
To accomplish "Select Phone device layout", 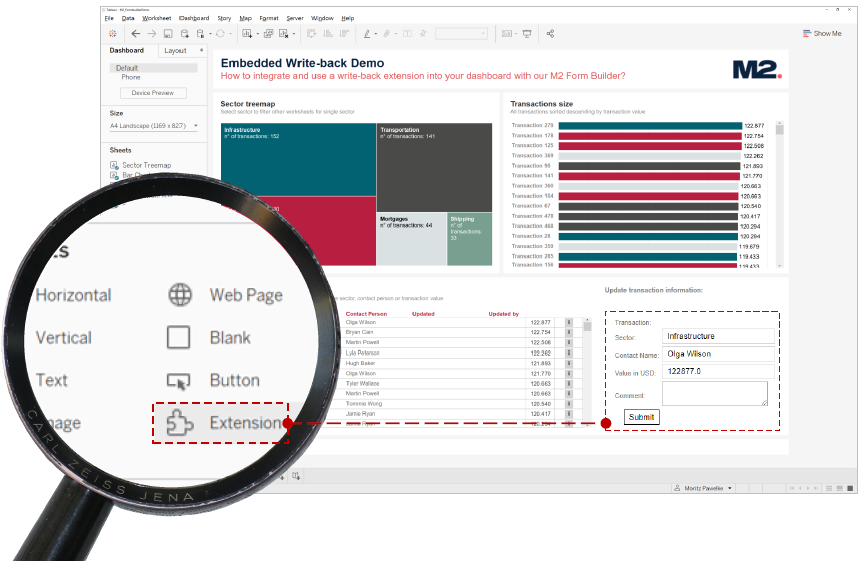I will 131,77.
